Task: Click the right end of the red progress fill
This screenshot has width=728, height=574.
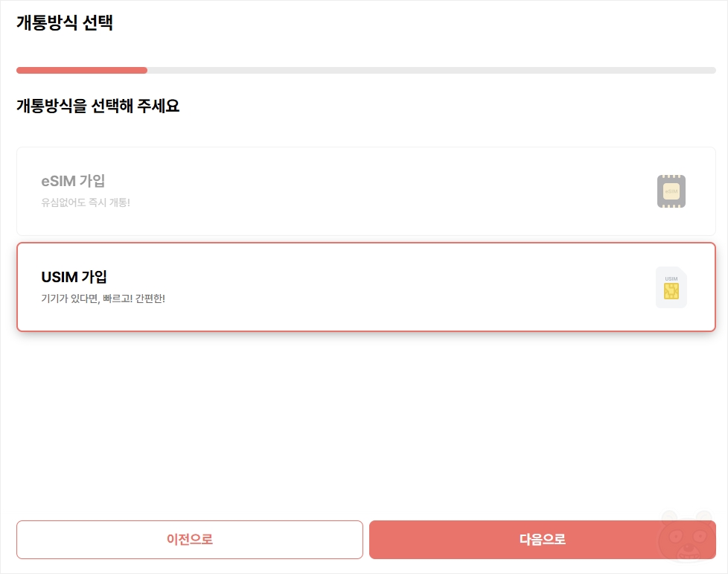Action: 144,70
